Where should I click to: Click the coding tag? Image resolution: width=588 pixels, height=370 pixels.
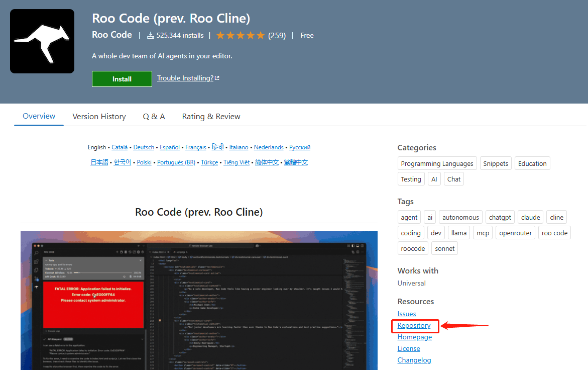click(411, 233)
